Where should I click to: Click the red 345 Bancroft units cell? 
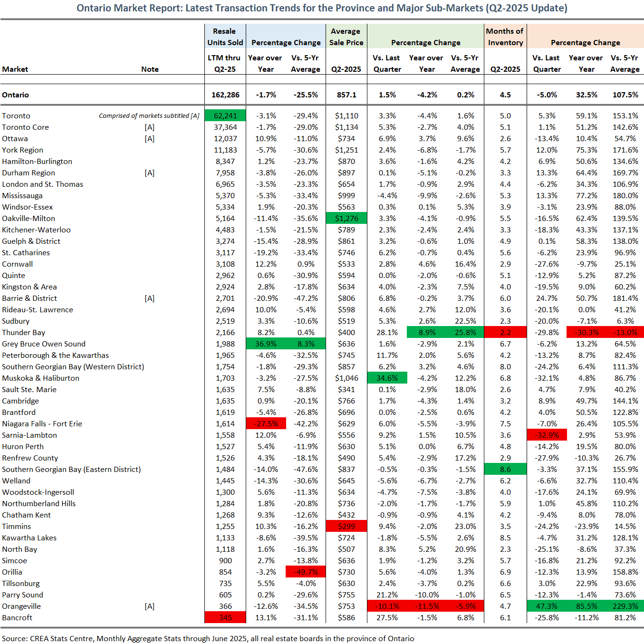click(x=225, y=618)
